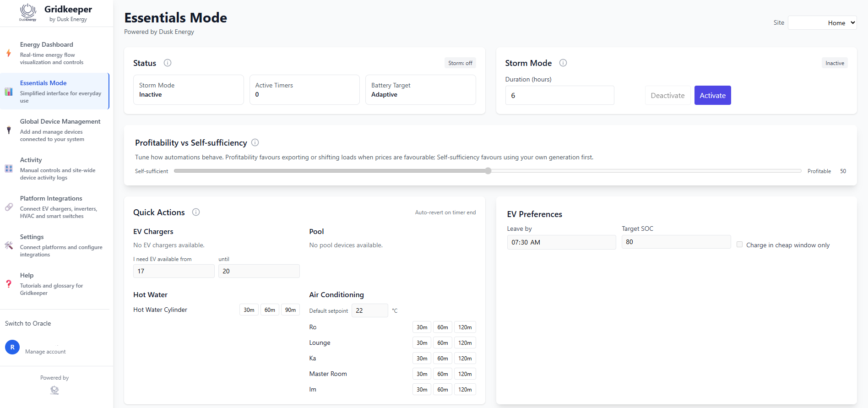Screen dimensions: 868x408
Task: Run Hot Water Cylinder for 90m
Action: click(290, 310)
